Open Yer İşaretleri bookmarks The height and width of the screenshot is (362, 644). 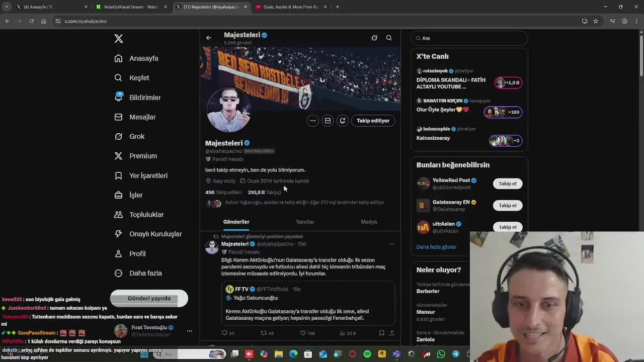[141, 175]
